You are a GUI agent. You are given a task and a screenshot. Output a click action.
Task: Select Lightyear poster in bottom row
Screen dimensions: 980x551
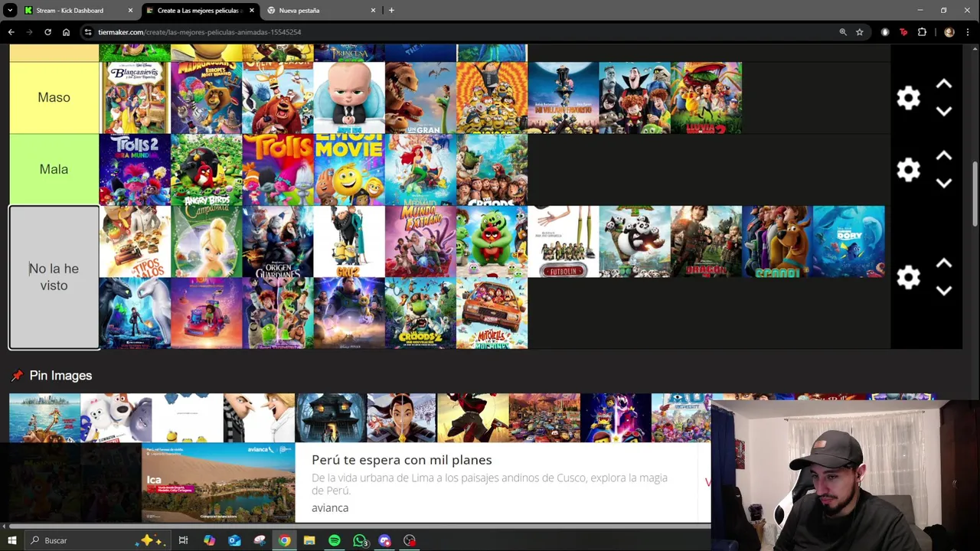click(x=349, y=313)
